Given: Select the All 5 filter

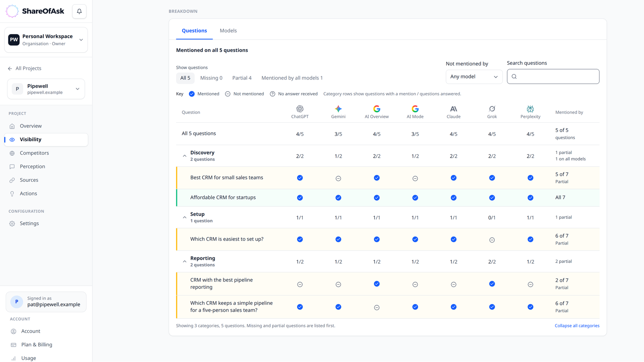Looking at the screenshot, I should (185, 78).
